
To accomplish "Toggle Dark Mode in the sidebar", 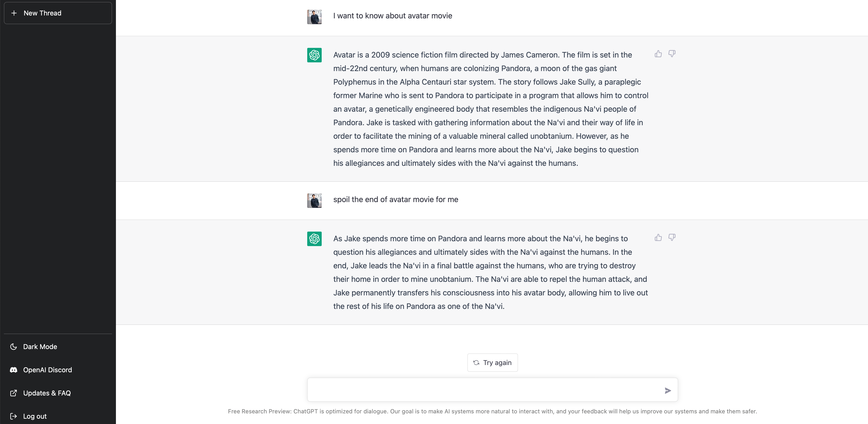I will click(x=40, y=346).
